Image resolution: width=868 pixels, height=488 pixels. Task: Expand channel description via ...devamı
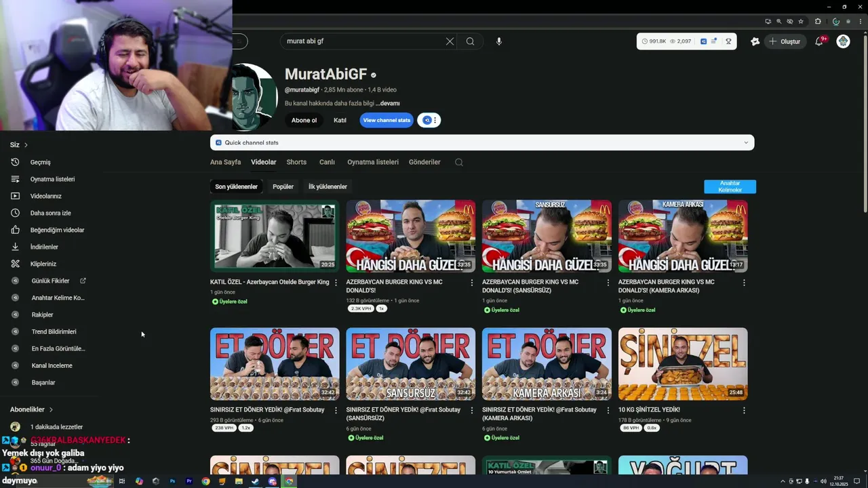388,103
